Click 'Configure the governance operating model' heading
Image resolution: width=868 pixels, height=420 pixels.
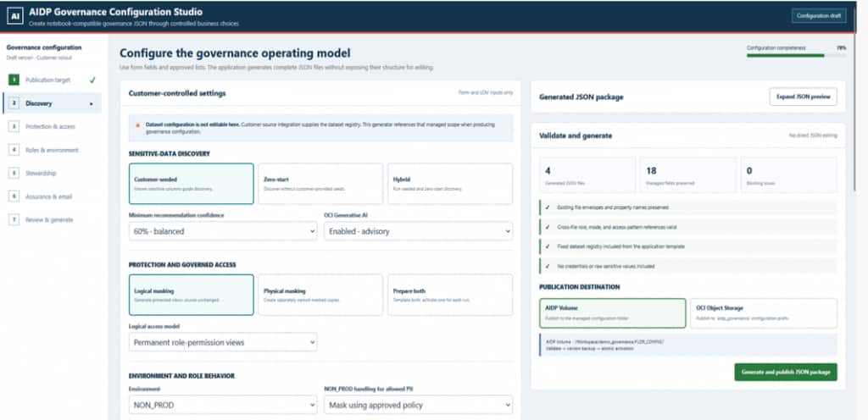[235, 53]
